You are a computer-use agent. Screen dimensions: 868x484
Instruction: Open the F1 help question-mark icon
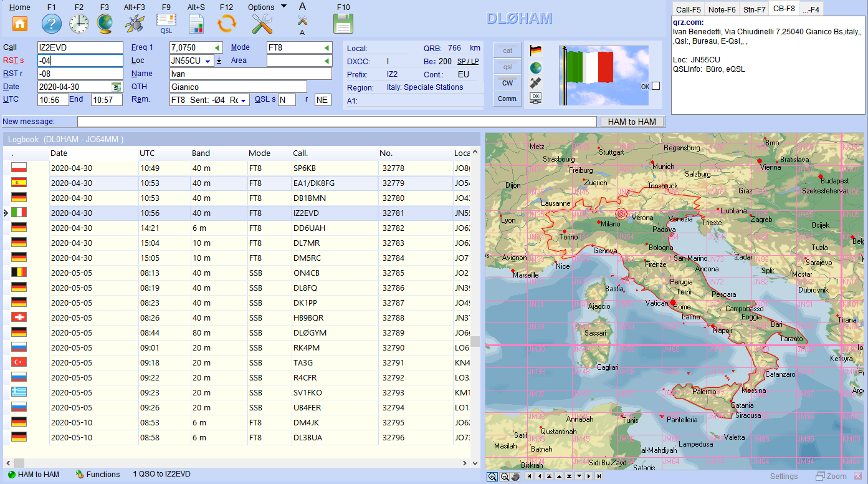pyautogui.click(x=51, y=24)
